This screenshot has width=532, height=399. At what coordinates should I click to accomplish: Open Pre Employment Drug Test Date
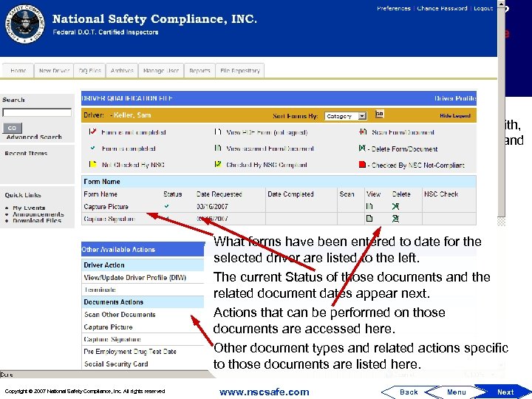click(130, 352)
